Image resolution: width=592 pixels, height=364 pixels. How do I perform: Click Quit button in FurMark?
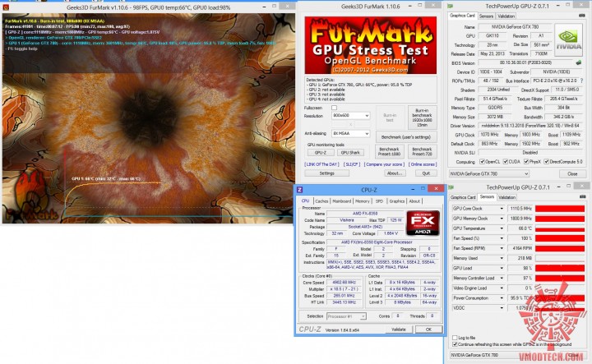coord(426,173)
